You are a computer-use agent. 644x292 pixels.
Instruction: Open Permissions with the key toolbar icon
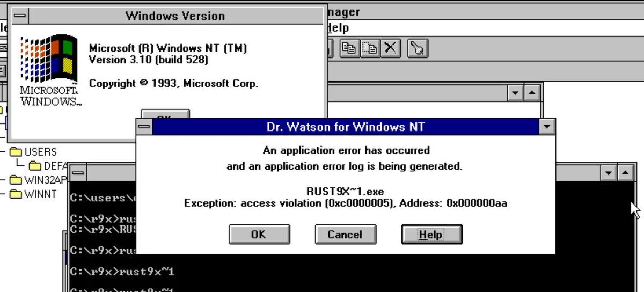(x=417, y=48)
